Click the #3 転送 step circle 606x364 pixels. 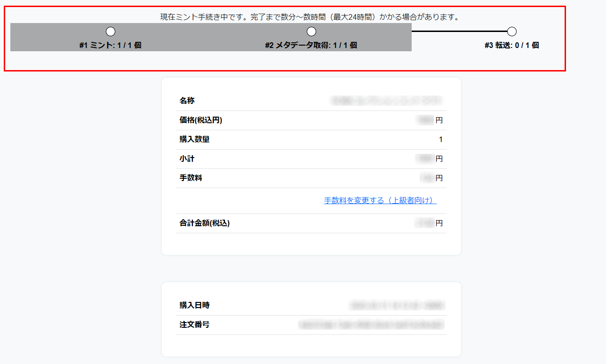point(512,32)
